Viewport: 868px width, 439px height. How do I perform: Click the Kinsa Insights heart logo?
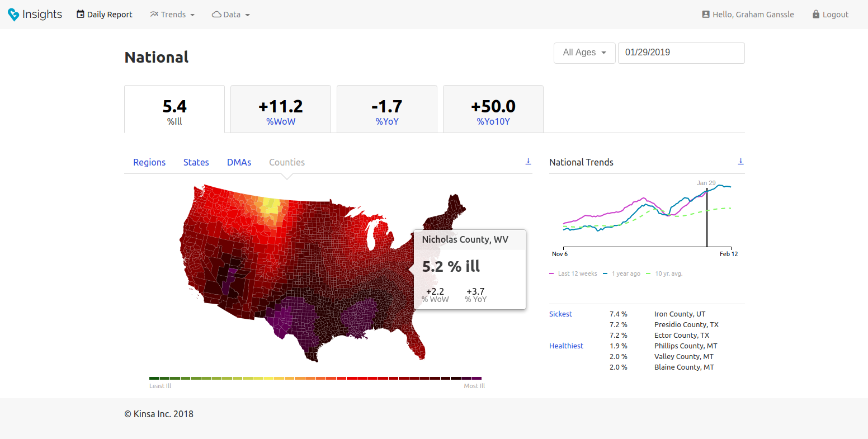pos(13,15)
